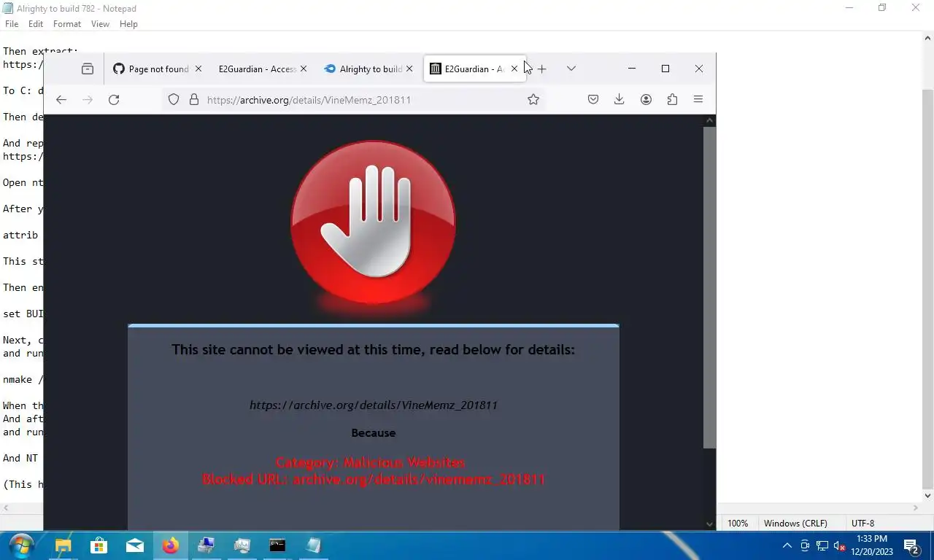Open Notepad Format menu
The image size is (934, 560).
point(67,24)
